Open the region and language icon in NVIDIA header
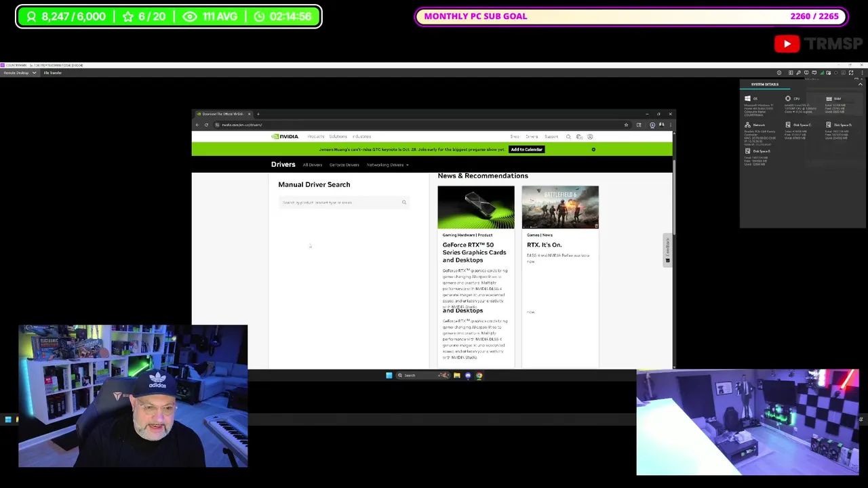The height and width of the screenshot is (488, 868). [579, 137]
